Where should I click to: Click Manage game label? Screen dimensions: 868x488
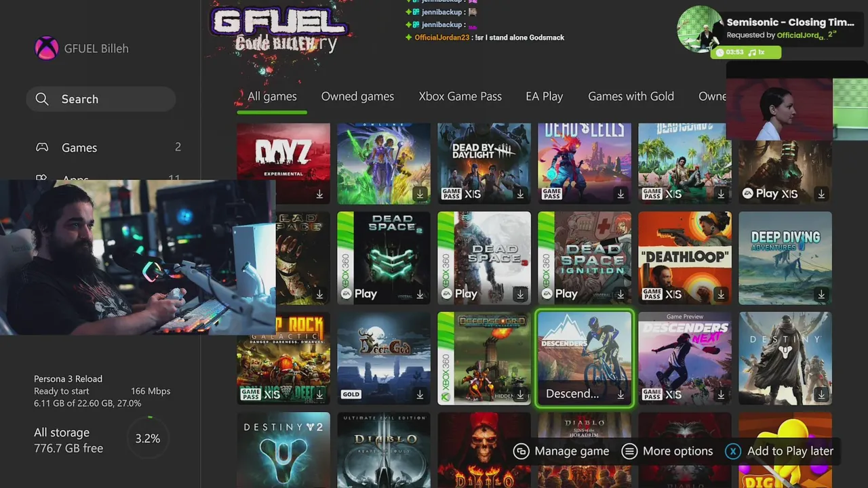[x=572, y=451]
